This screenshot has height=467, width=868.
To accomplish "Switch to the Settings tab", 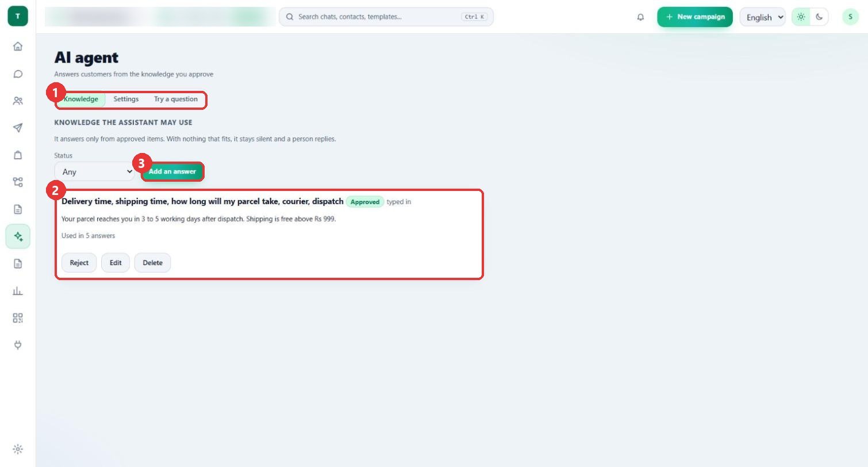I will pyautogui.click(x=126, y=99).
